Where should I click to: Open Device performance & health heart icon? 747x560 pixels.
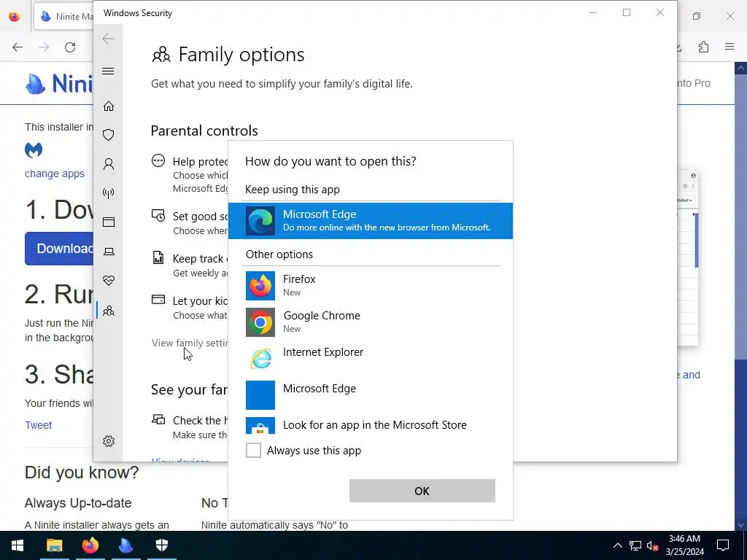tap(109, 281)
